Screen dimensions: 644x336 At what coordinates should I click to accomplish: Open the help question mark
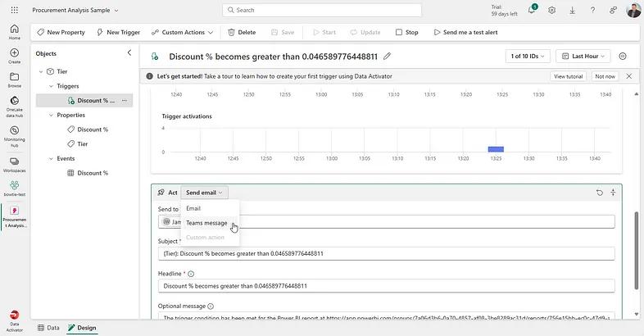coord(592,11)
